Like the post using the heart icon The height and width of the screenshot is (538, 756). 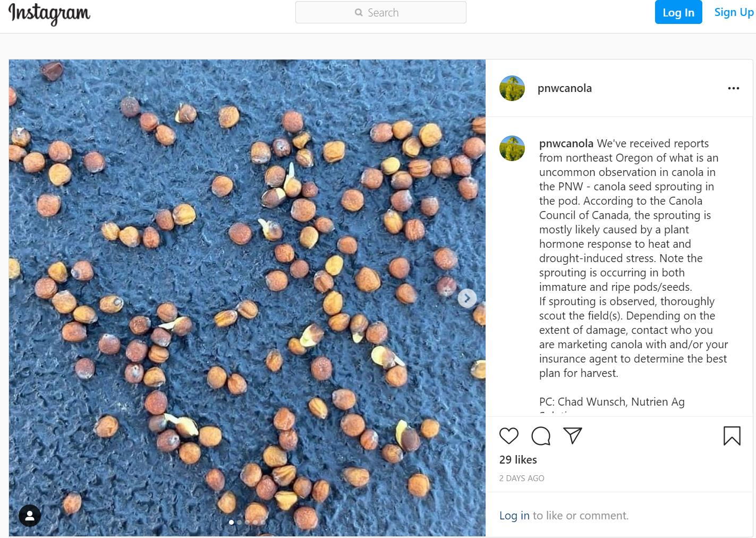508,435
